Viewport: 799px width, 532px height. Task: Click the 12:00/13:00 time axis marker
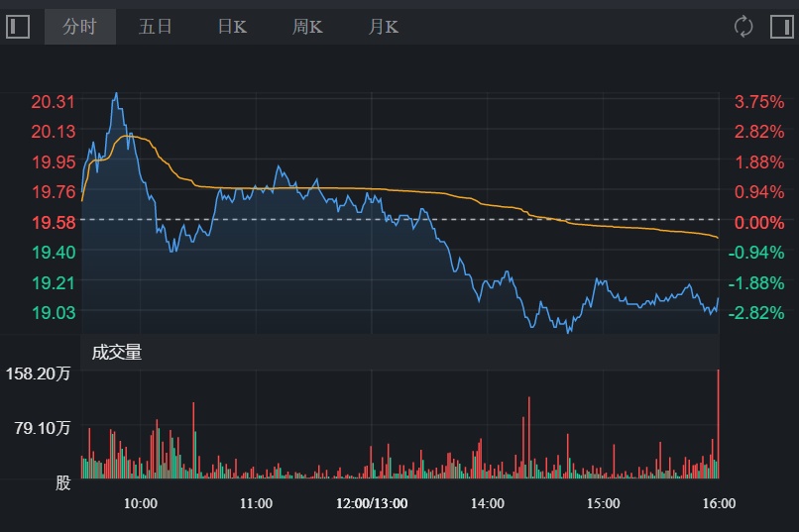(x=372, y=503)
